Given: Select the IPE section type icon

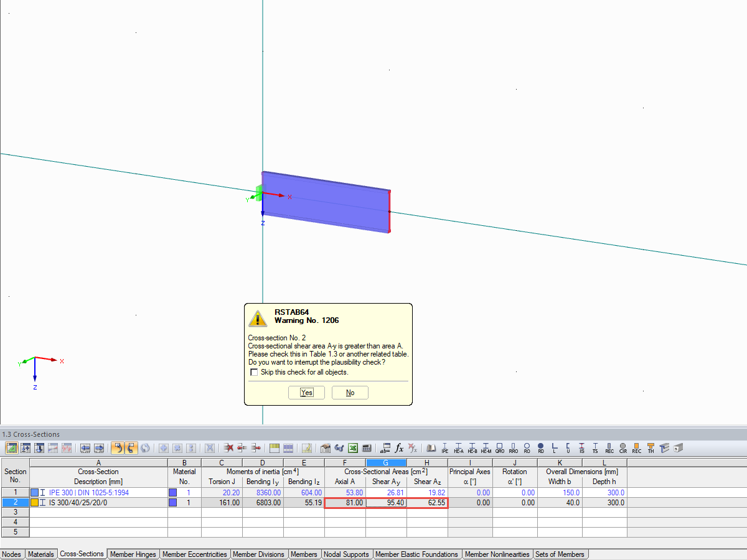Looking at the screenshot, I should point(444,447).
